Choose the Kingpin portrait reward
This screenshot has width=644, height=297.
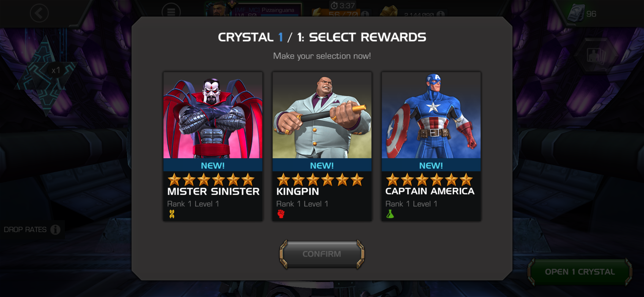click(322, 115)
